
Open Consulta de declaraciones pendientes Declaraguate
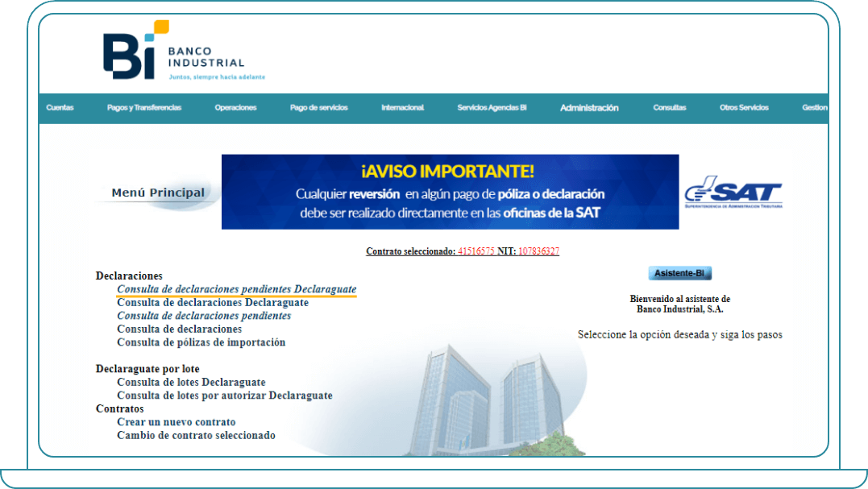click(x=236, y=289)
